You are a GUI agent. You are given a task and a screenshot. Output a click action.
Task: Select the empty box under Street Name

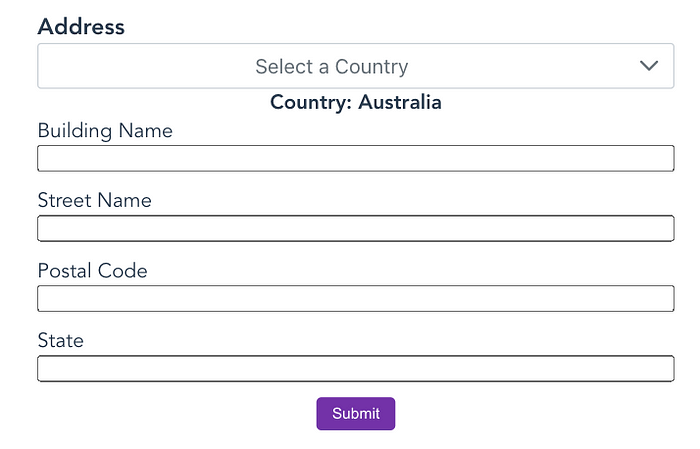pyautogui.click(x=355, y=229)
